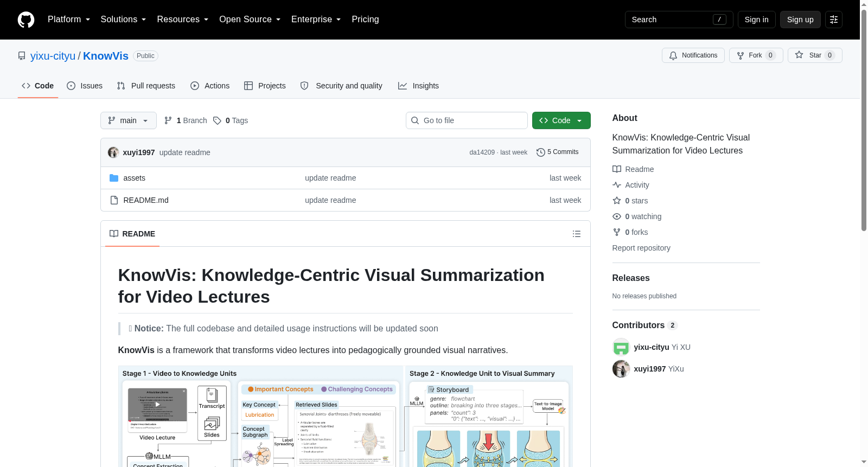
Task: Focus the top Search box
Action: tap(679, 20)
